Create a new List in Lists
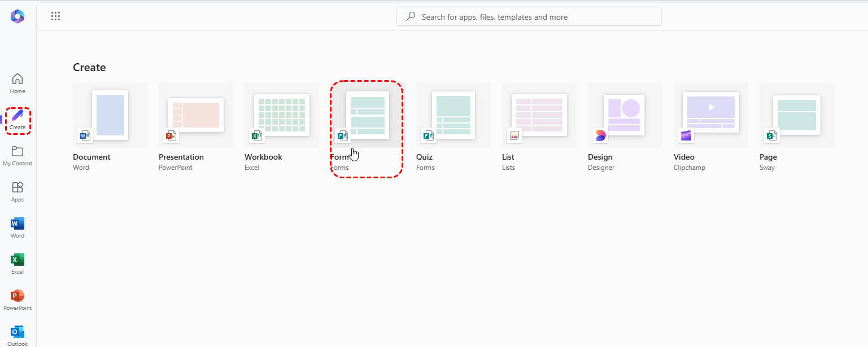 click(x=539, y=115)
